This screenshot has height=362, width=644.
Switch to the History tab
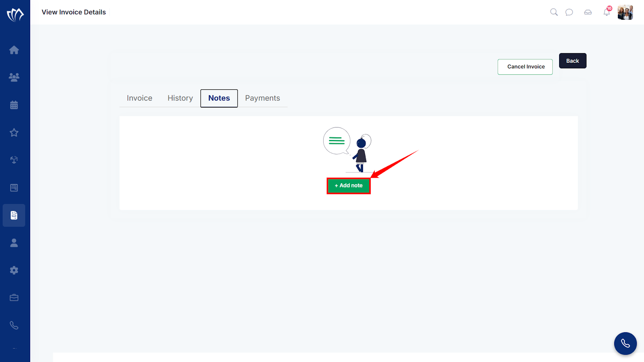(x=180, y=98)
